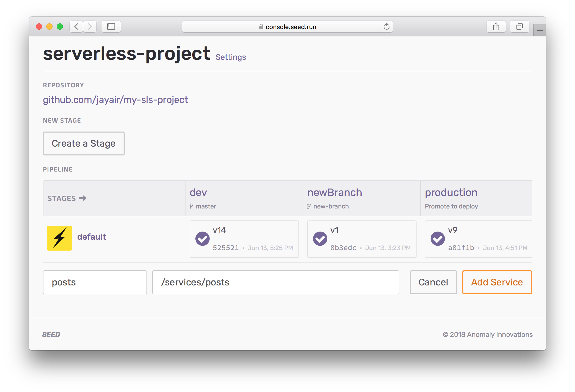Click the yellow lightning default service icon
The width and height of the screenshot is (575, 392).
click(x=59, y=238)
